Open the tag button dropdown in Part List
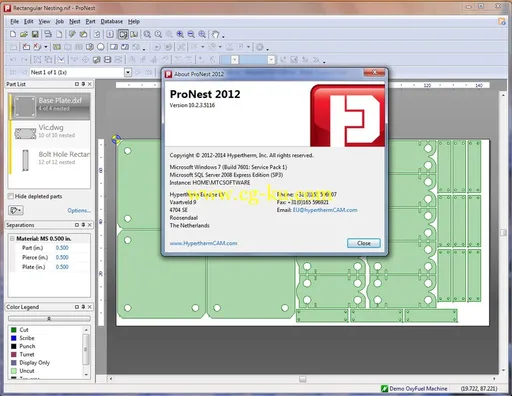The height and width of the screenshot is (396, 512). coord(16,210)
